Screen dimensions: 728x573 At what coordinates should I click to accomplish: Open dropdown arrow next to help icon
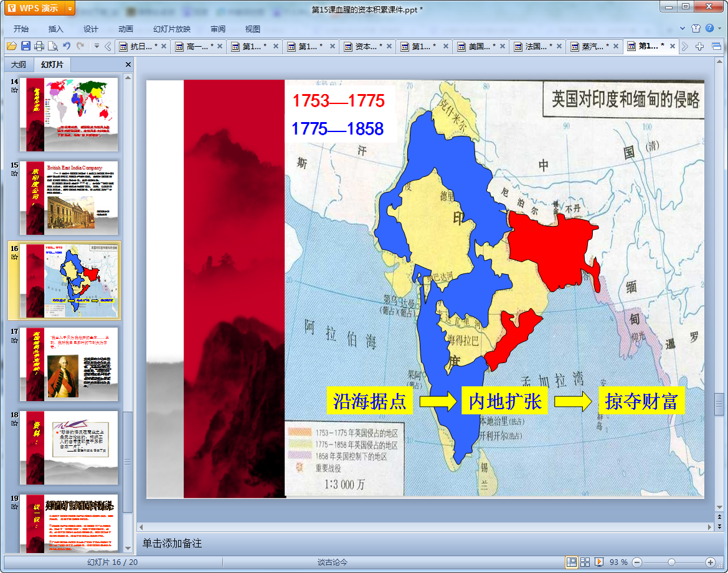[720, 28]
